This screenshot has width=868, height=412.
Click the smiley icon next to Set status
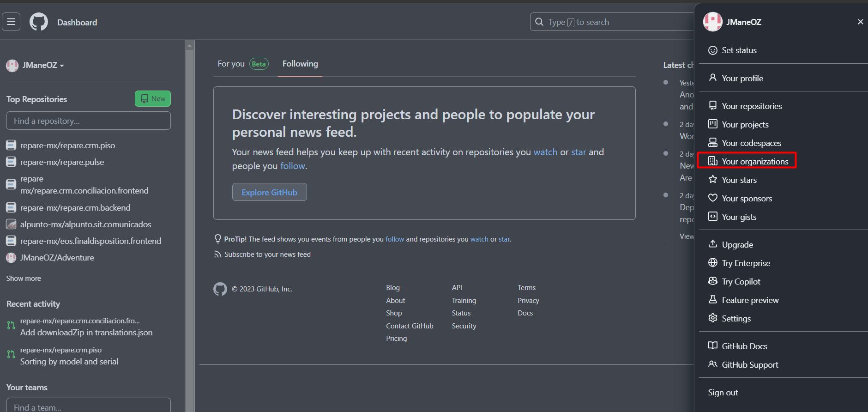[x=713, y=50]
